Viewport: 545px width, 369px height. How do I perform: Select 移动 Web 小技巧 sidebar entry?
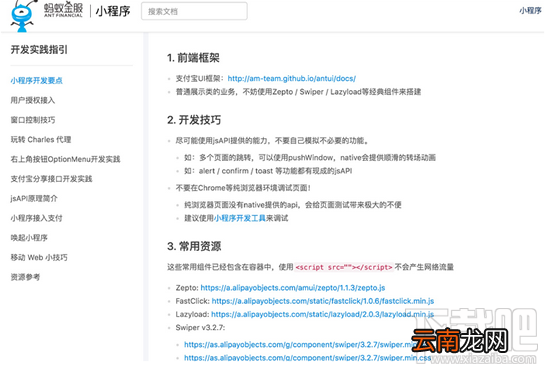pos(39,257)
